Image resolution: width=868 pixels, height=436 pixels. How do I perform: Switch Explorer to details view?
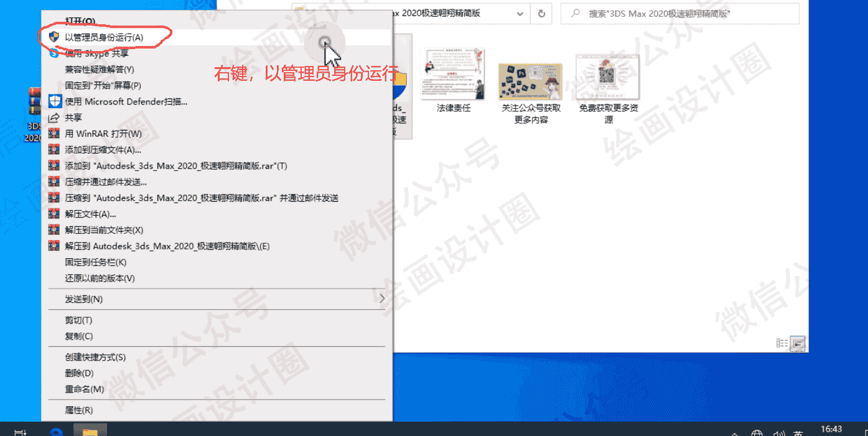point(783,343)
